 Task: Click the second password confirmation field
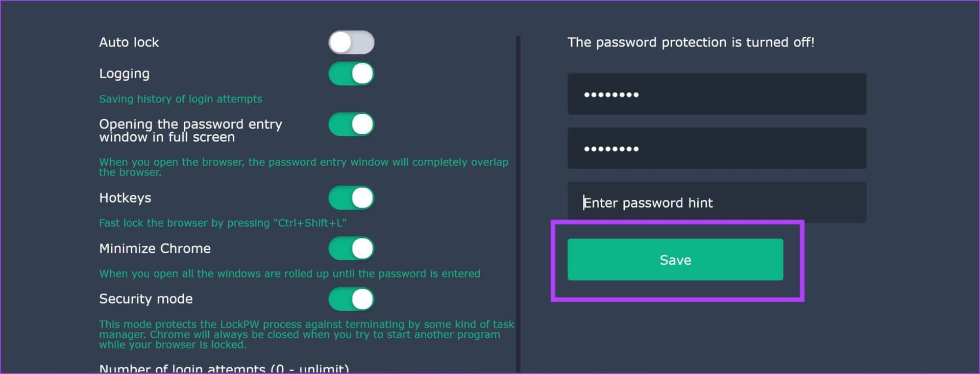[717, 148]
